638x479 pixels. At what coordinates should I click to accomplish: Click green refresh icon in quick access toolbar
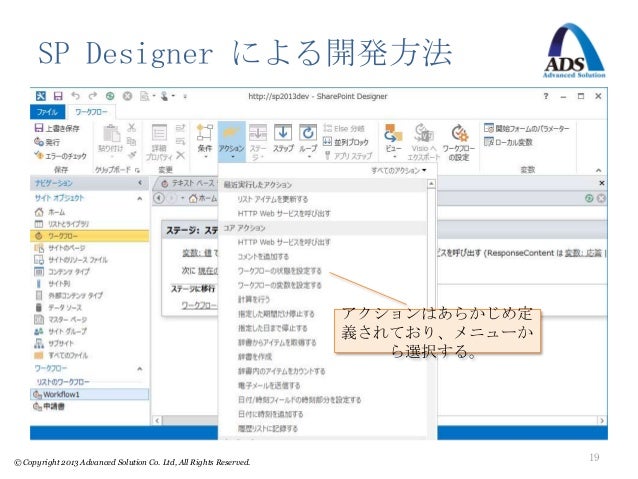(110, 96)
